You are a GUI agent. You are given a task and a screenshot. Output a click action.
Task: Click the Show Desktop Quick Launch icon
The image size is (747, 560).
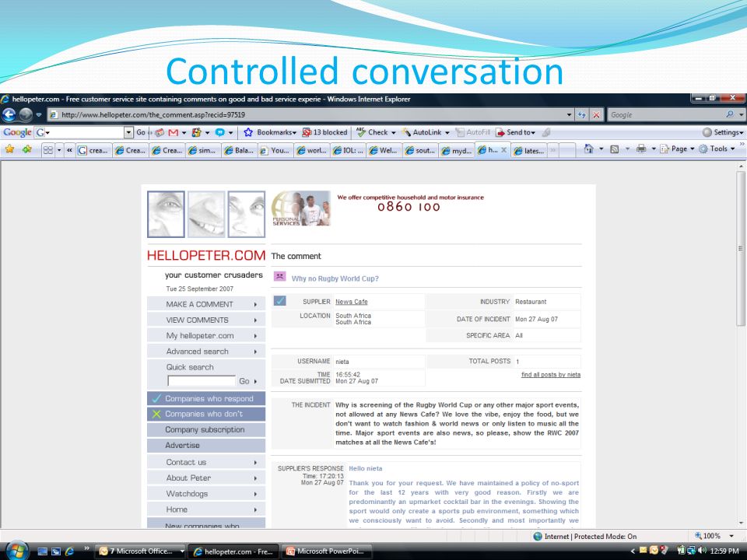click(42, 551)
